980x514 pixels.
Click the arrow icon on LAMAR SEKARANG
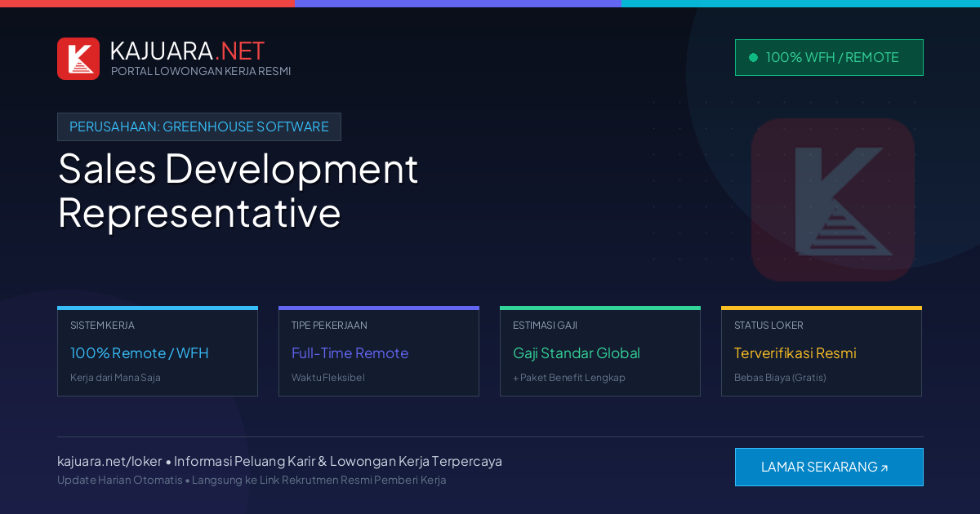click(884, 468)
